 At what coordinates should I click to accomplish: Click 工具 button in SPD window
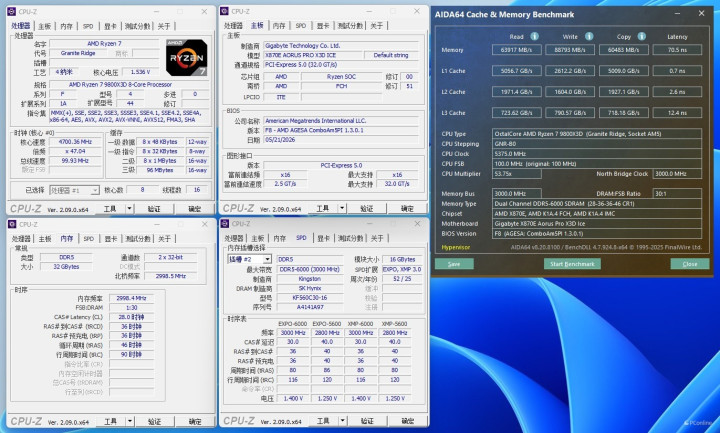point(323,421)
